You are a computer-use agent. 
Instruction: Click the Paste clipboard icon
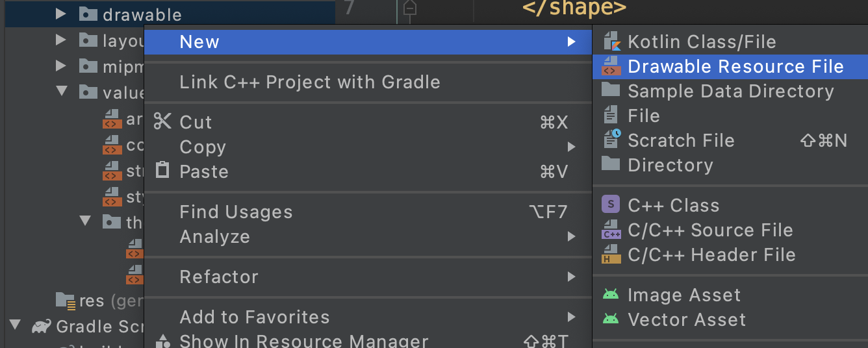(162, 171)
